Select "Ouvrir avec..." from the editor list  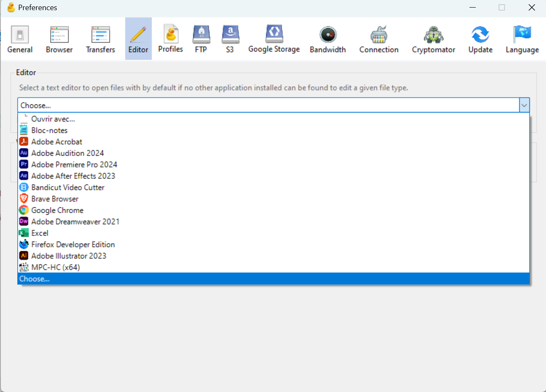tap(274, 119)
